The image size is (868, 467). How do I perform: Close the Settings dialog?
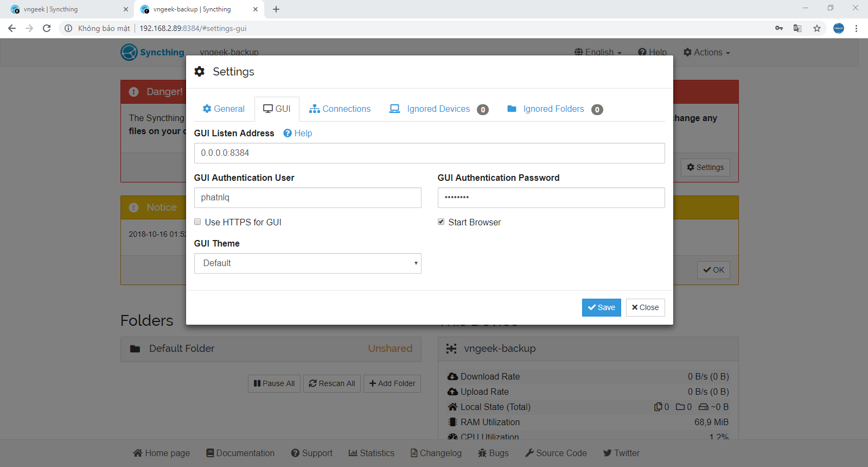point(645,307)
